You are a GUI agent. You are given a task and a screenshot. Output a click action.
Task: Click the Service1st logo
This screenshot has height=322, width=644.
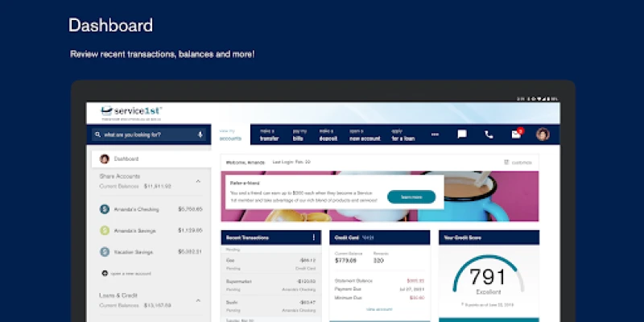(x=131, y=113)
